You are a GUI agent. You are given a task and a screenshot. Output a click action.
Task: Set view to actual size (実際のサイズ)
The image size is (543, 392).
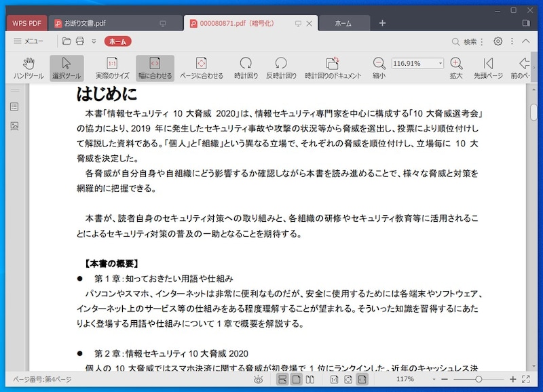pyautogui.click(x=112, y=68)
